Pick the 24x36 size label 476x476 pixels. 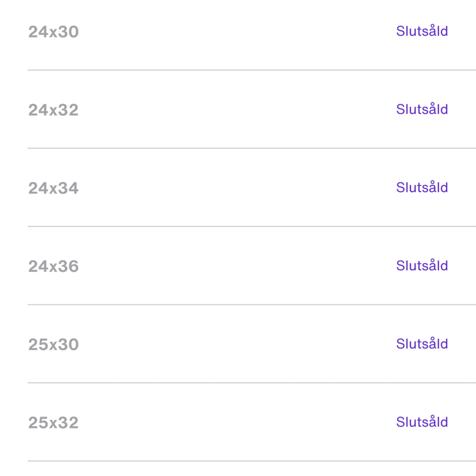[53, 267]
